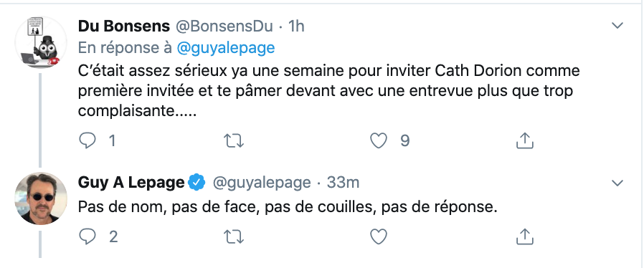Open the @guyalepage handle beside verified badge
Screen dimensions: 644x268
[x=262, y=183]
